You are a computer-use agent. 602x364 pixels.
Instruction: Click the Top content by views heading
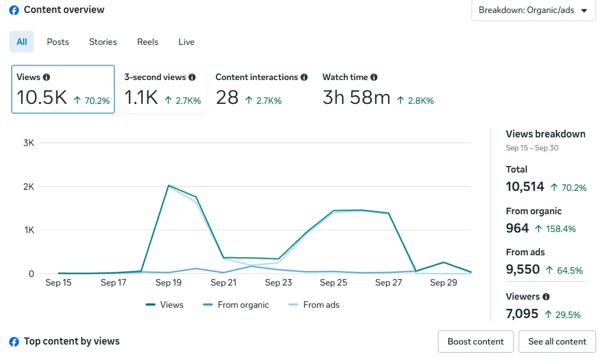[72, 341]
